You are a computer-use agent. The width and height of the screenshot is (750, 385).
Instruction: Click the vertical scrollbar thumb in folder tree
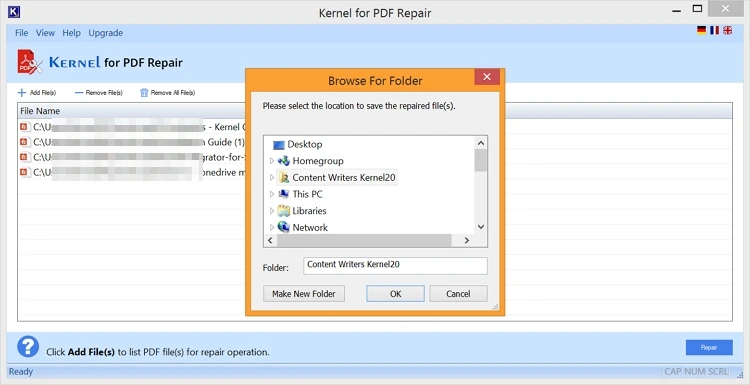[x=481, y=160]
